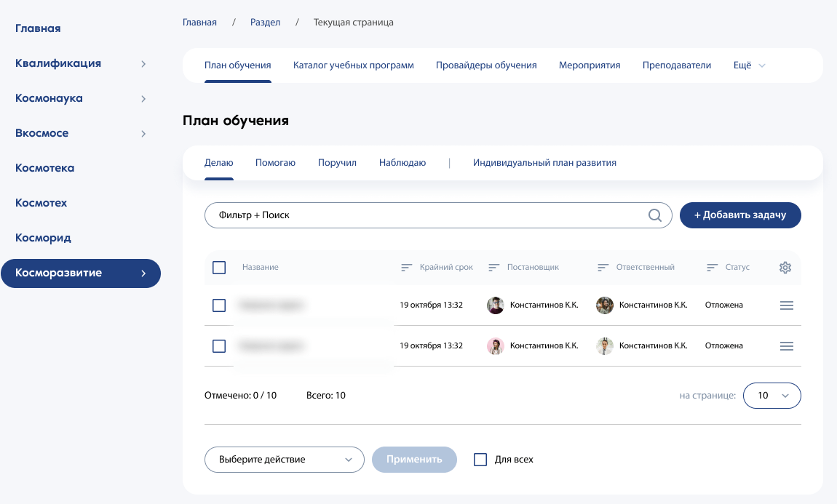
Task: Click first row Ответственный name Константинов К.К.
Action: pos(654,305)
